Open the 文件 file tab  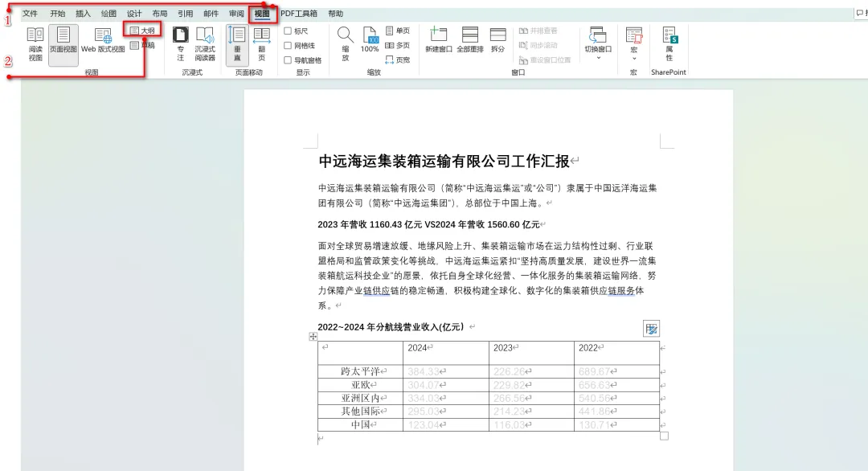tap(30, 14)
